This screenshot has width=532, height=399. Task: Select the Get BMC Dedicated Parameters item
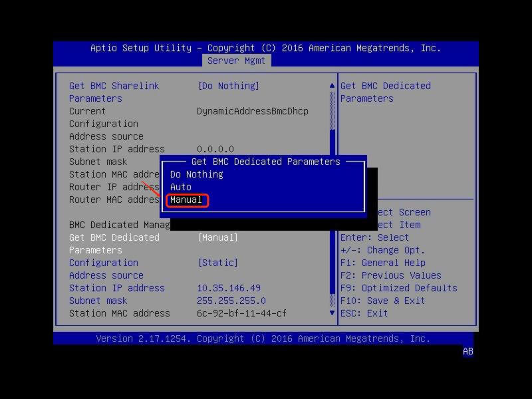[x=114, y=243]
